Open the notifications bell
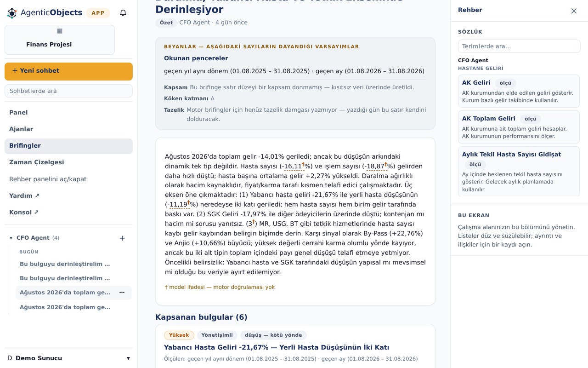Image resolution: width=588 pixels, height=368 pixels. point(123,13)
